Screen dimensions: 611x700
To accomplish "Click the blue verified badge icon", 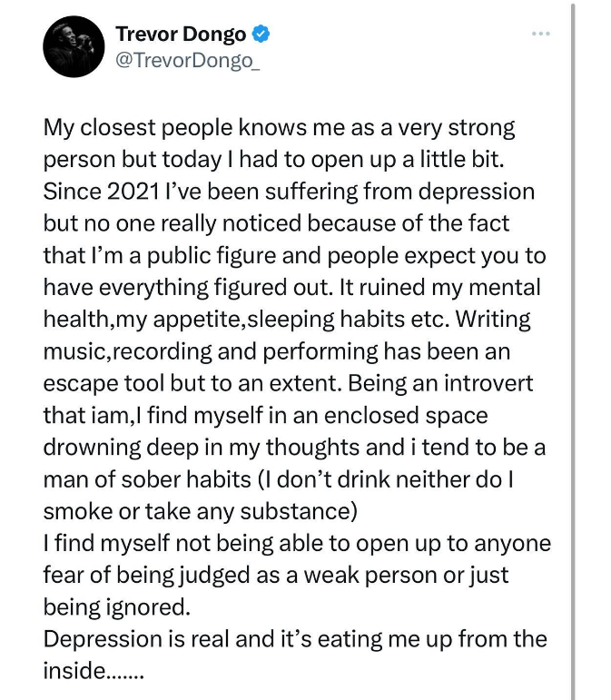I will point(261,34).
